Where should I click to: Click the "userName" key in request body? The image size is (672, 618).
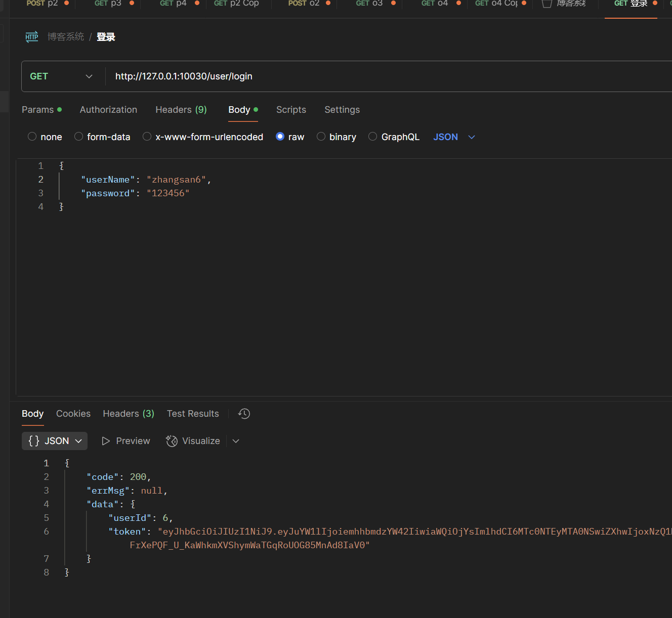point(108,180)
